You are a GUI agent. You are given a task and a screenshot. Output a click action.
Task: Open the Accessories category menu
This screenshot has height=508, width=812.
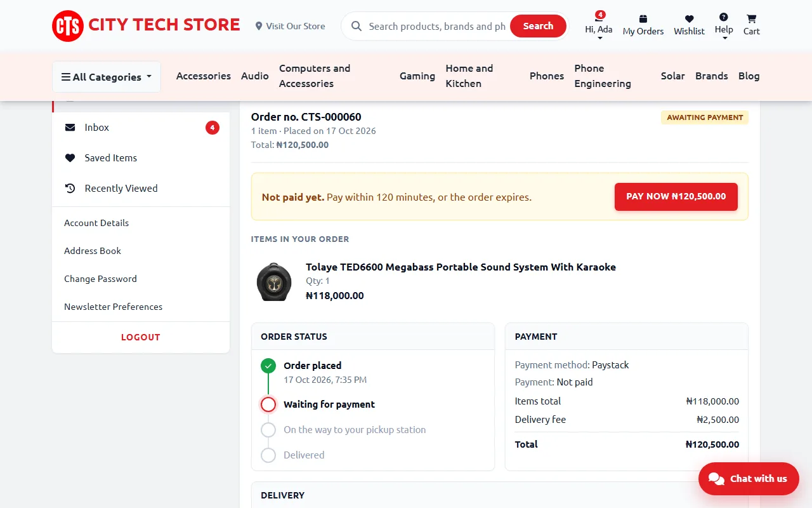tap(204, 76)
